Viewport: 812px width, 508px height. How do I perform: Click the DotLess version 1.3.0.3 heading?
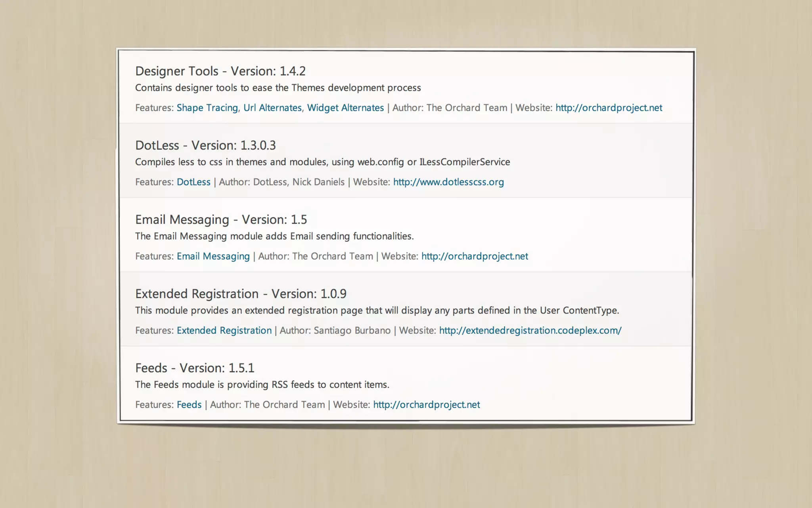click(x=205, y=145)
